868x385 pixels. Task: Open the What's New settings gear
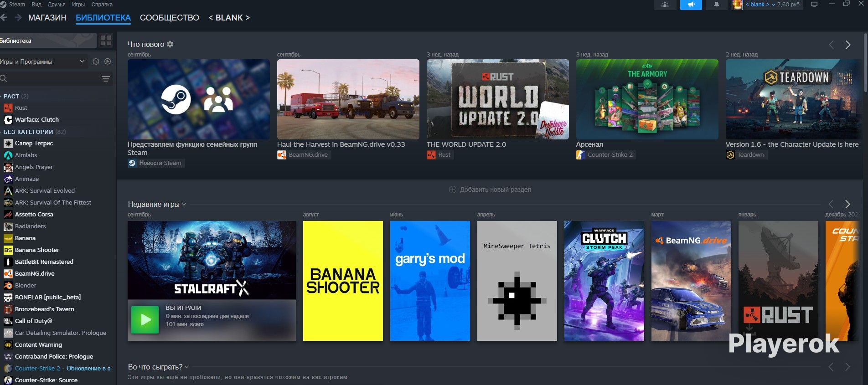pyautogui.click(x=170, y=44)
